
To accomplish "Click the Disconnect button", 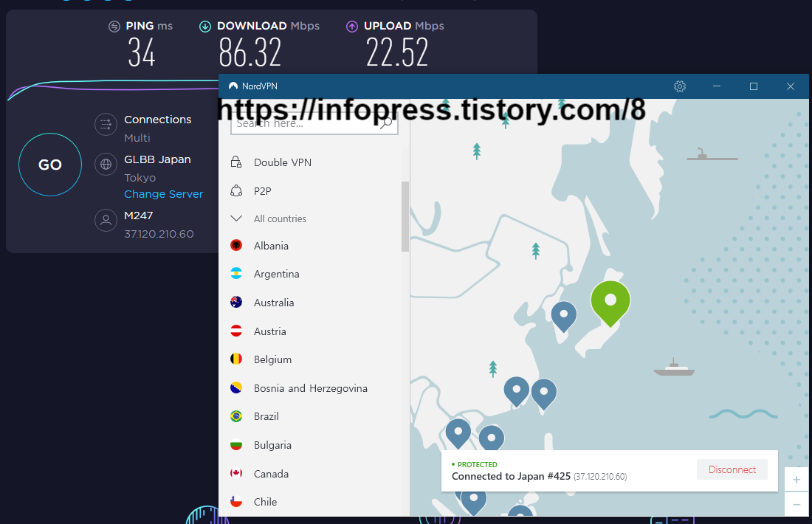I will [732, 469].
